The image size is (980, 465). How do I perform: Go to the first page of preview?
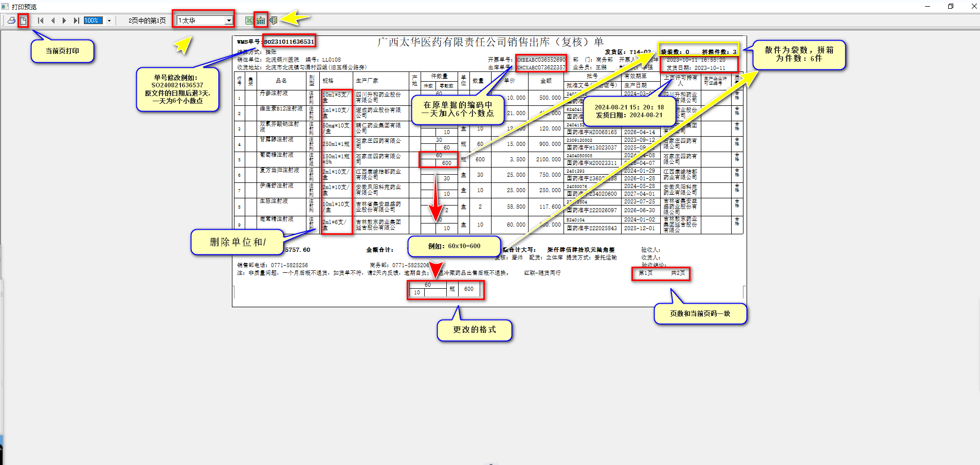click(41, 21)
